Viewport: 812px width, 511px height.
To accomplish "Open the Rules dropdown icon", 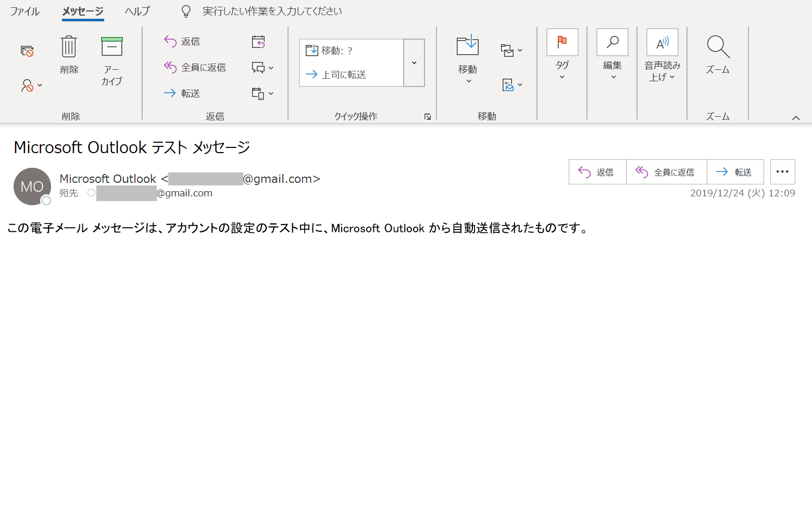I will [x=511, y=51].
